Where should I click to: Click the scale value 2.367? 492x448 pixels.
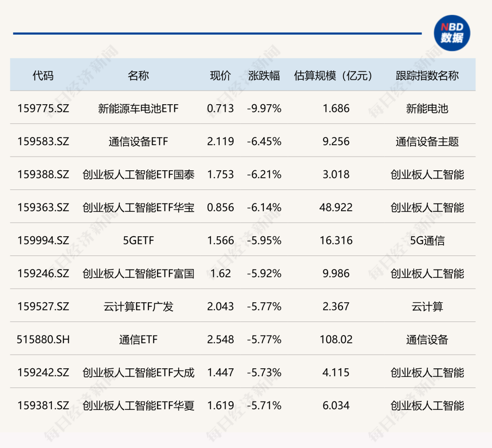336,306
